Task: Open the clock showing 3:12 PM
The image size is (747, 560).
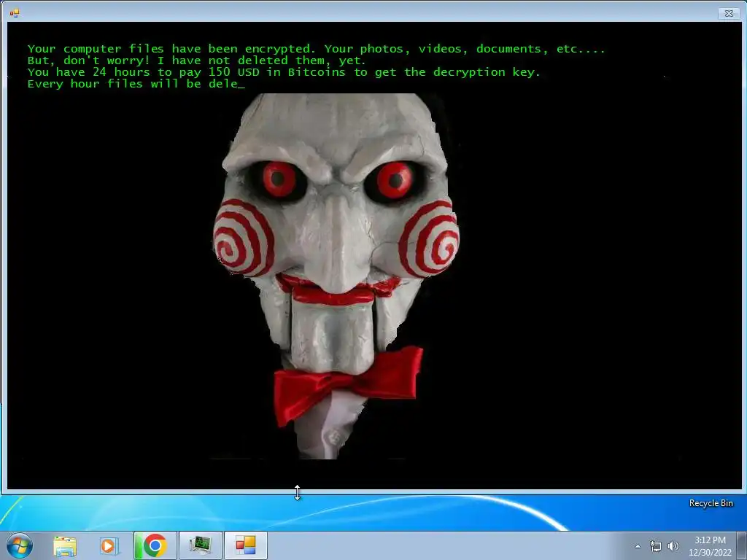Action: 710,546
